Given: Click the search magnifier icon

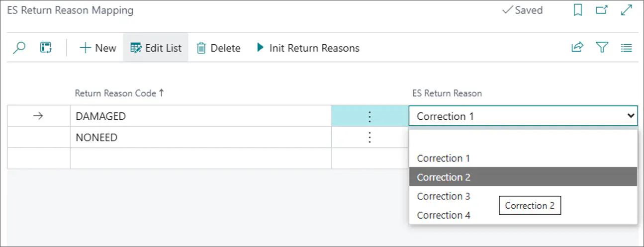Looking at the screenshot, I should click(x=19, y=48).
